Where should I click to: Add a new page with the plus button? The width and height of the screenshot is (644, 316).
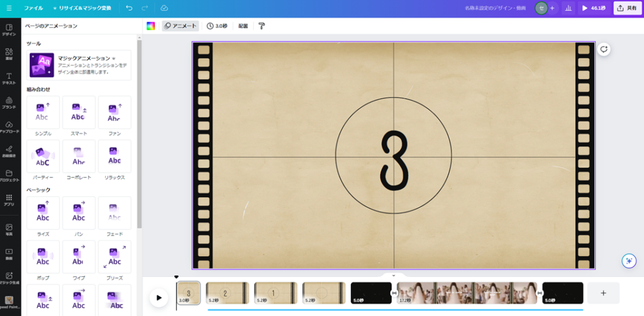tap(603, 293)
